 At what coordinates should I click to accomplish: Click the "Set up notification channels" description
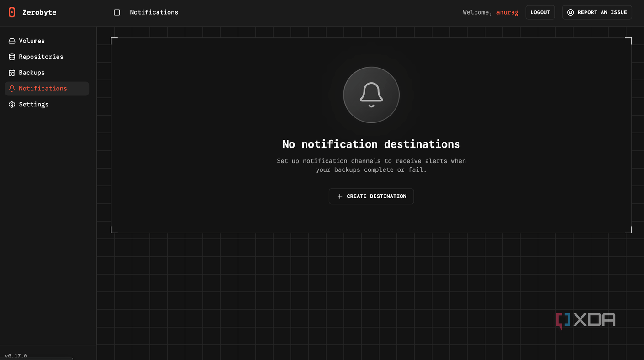371,165
